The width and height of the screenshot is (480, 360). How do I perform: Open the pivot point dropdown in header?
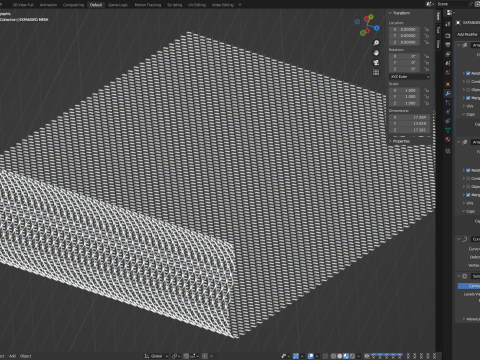tap(176, 356)
